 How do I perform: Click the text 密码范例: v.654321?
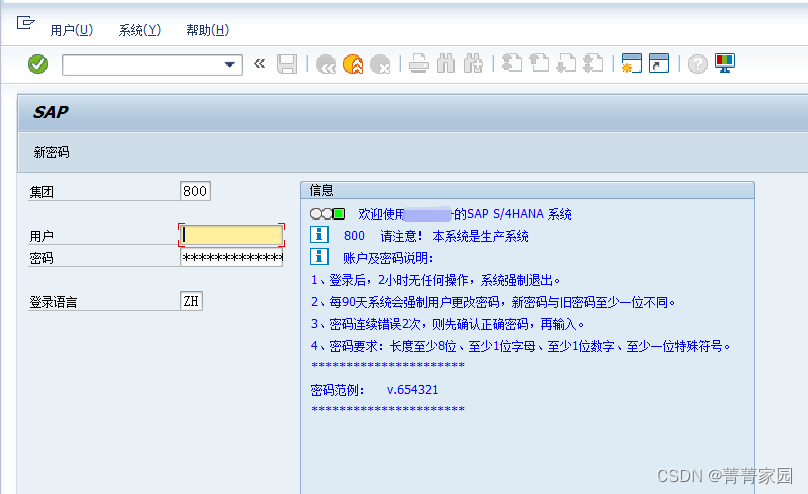(374, 390)
